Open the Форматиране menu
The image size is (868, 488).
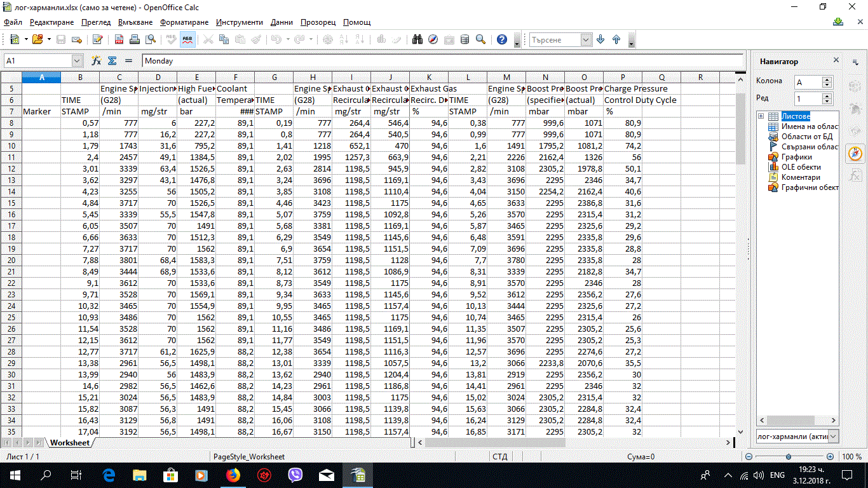184,22
